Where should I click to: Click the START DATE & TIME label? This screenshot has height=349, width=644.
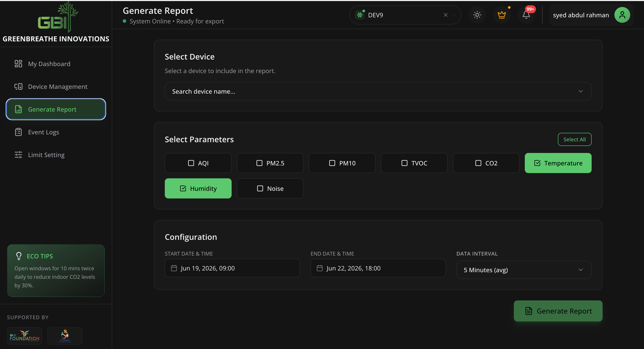click(189, 253)
